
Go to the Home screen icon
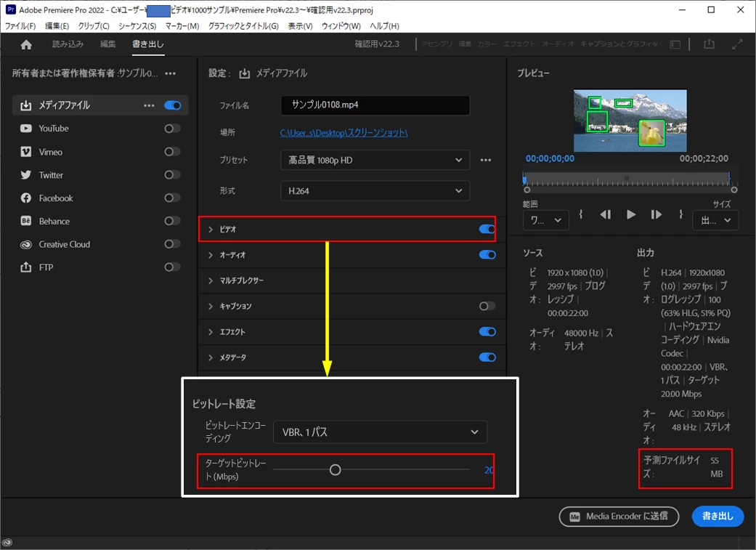(x=27, y=44)
